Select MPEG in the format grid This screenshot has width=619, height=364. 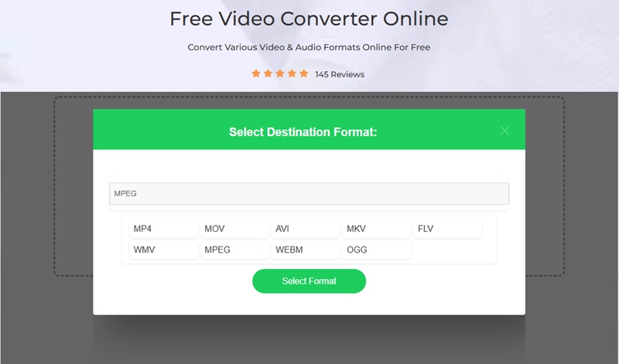(234, 250)
